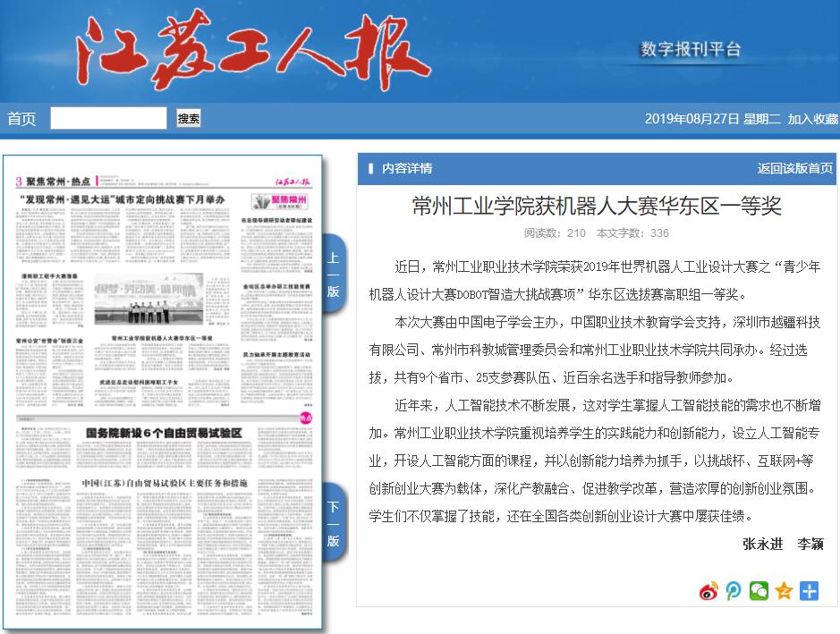The image size is (840, 634).
Task: Open small headline 常州工业学院获机器人大赛华东区一等奖 on page
Action: tap(162, 338)
